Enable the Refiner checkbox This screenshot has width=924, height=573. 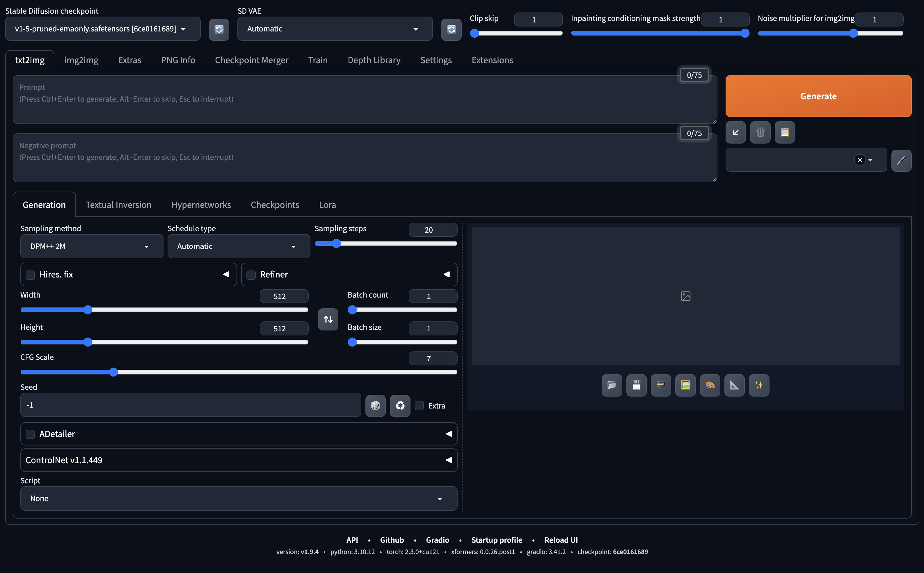coord(251,275)
